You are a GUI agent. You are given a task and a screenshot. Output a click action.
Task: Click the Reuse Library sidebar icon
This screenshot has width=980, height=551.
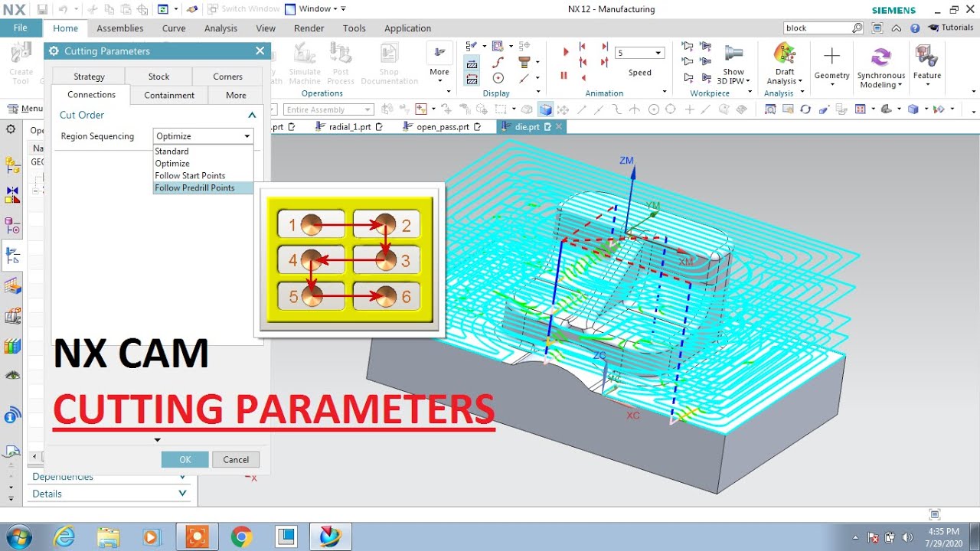[12, 315]
